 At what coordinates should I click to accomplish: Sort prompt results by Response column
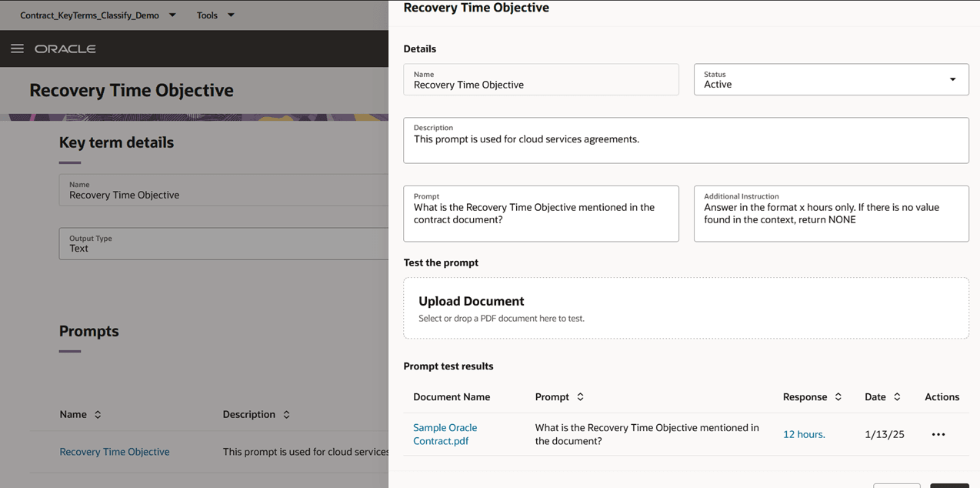(x=838, y=397)
